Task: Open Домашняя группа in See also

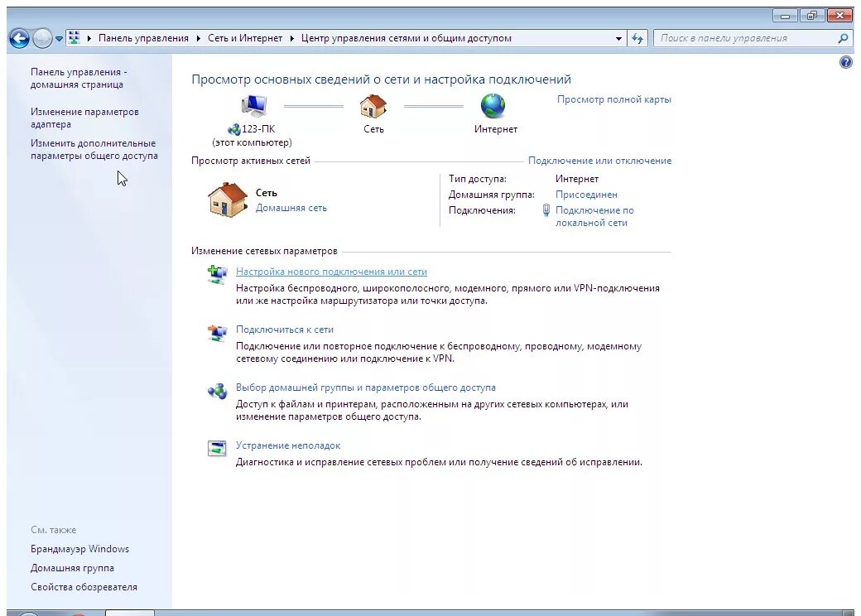Action: [73, 568]
